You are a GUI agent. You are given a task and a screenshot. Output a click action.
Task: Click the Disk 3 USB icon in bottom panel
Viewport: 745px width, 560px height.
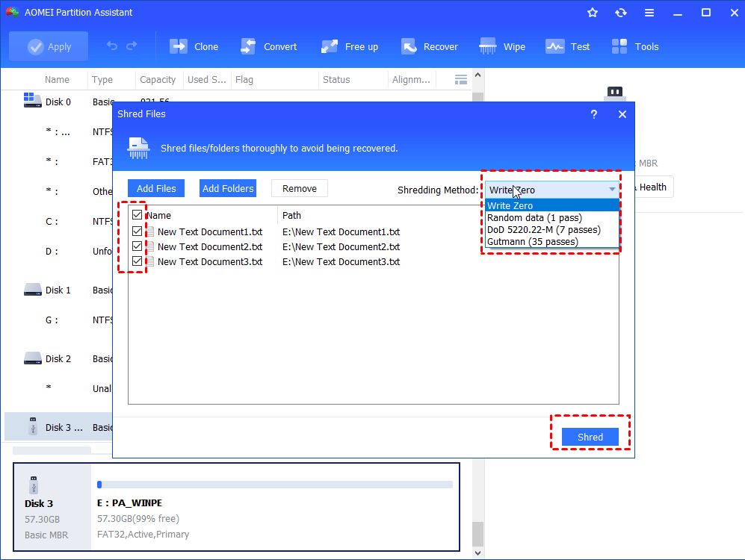point(34,485)
